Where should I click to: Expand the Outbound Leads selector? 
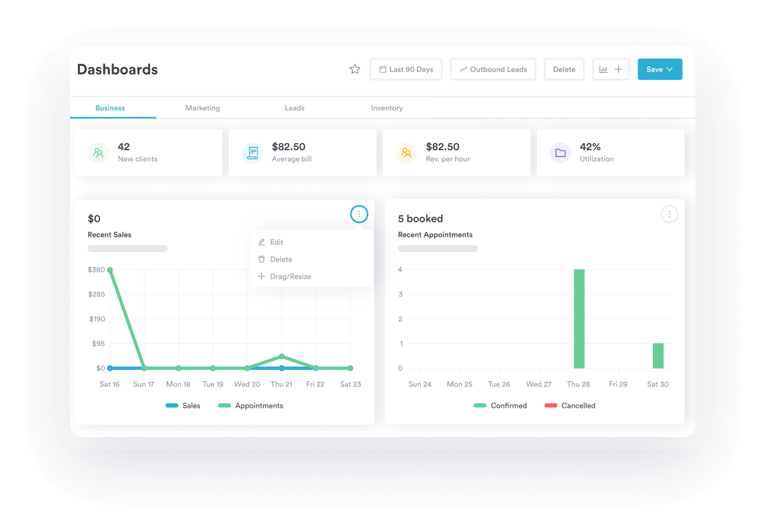tap(493, 70)
